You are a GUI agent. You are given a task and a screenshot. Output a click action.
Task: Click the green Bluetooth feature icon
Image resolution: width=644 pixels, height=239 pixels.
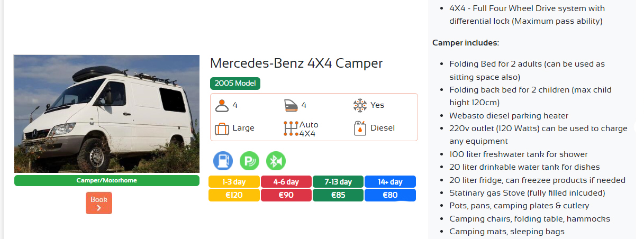(276, 161)
